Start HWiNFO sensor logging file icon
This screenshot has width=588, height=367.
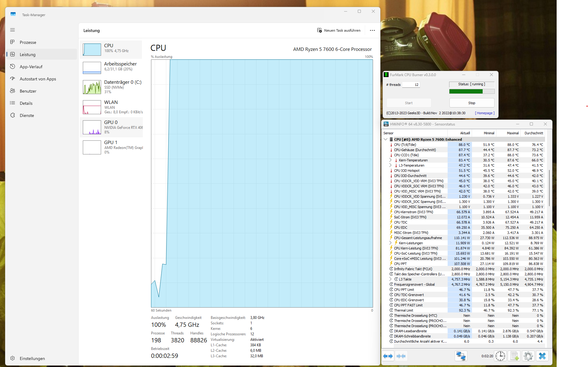click(x=514, y=356)
